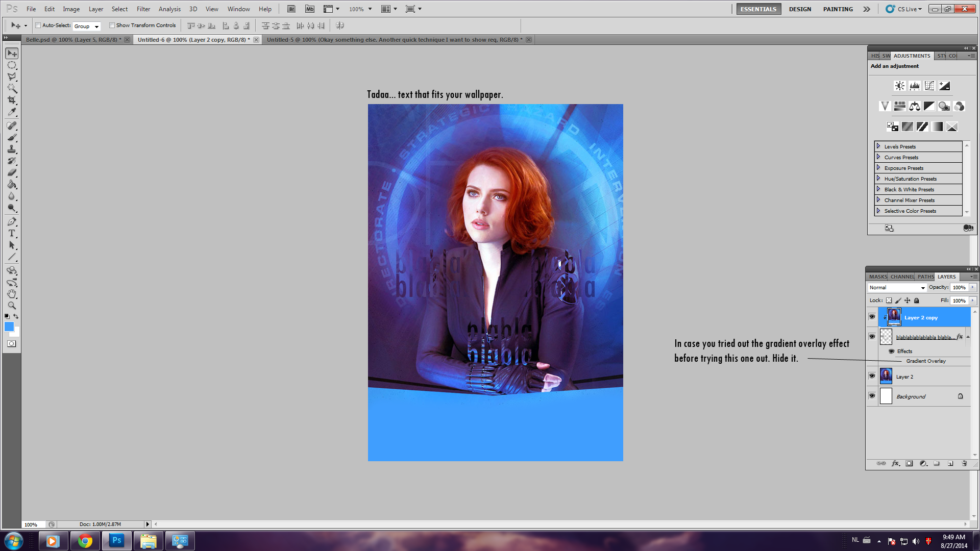Open the Image menu
Image resolution: width=980 pixels, height=551 pixels.
click(71, 9)
